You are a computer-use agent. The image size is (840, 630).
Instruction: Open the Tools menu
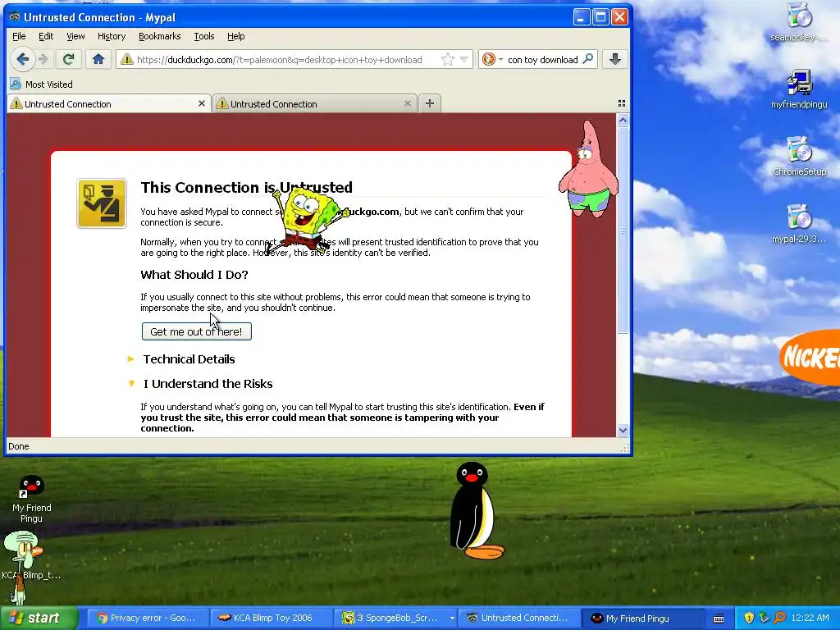204,36
